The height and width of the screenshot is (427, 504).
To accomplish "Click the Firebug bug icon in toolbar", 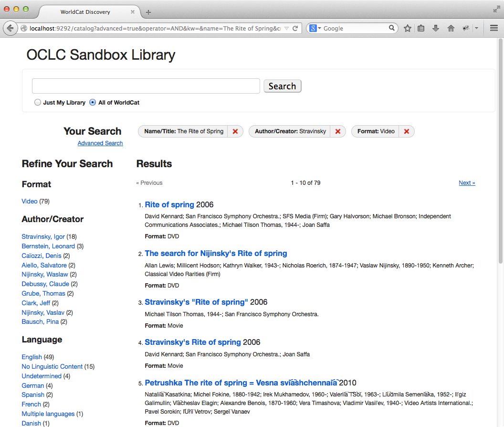I will pyautogui.click(x=466, y=28).
